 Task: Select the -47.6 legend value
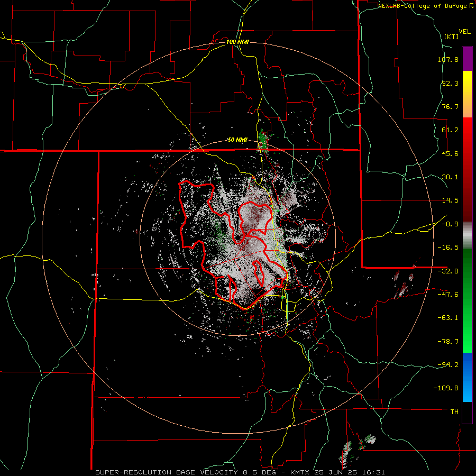coord(448,295)
